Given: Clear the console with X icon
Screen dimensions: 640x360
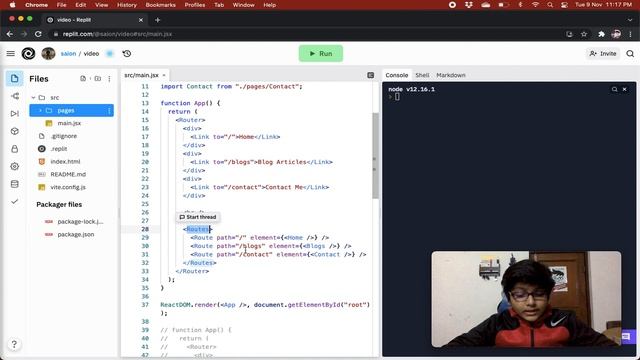Looking at the screenshot, I should click(624, 89).
